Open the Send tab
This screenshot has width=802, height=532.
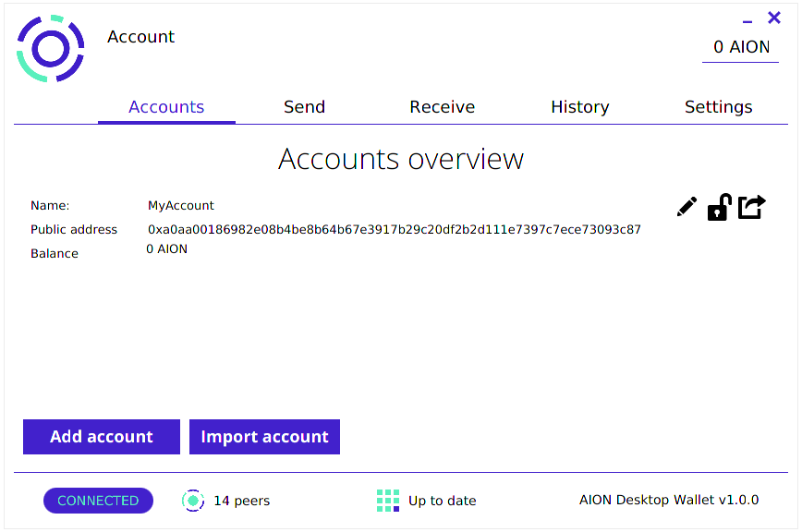[304, 107]
